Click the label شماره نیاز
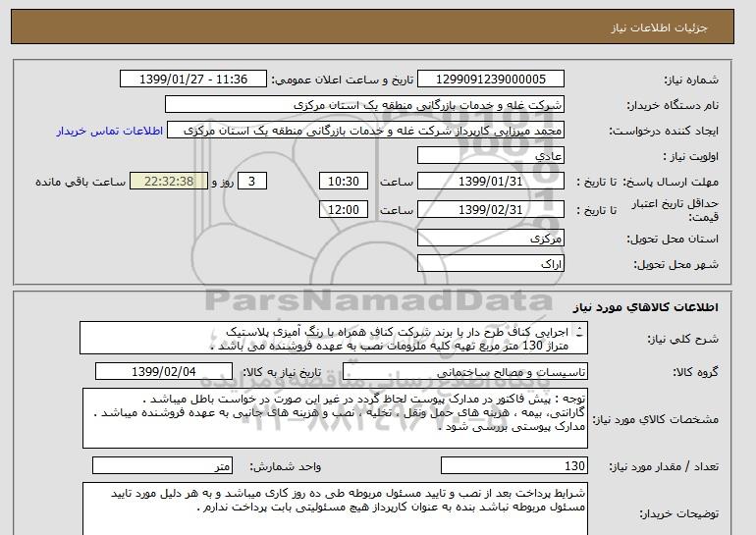Screen dimensions: 756x535 pyautogui.click(x=692, y=80)
